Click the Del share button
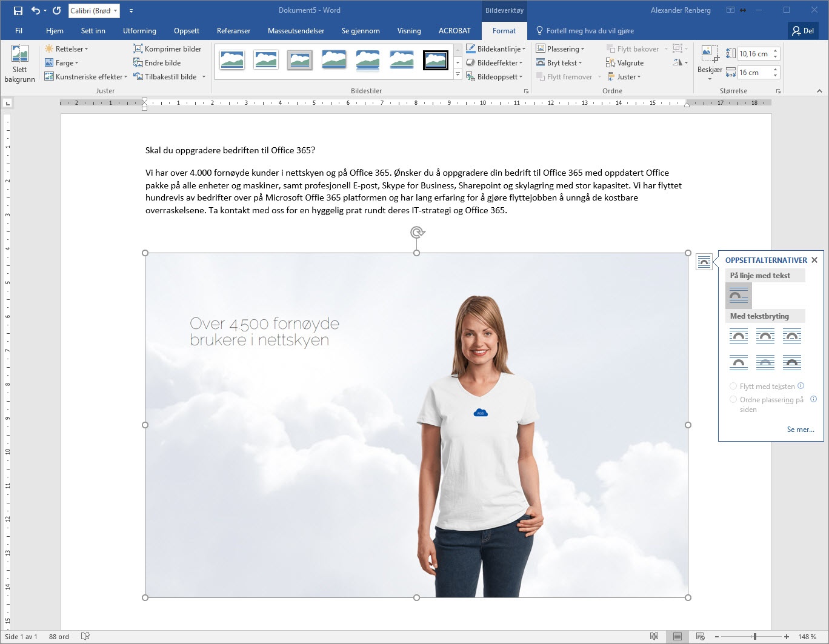Screen dimensions: 829x644 tap(804, 30)
